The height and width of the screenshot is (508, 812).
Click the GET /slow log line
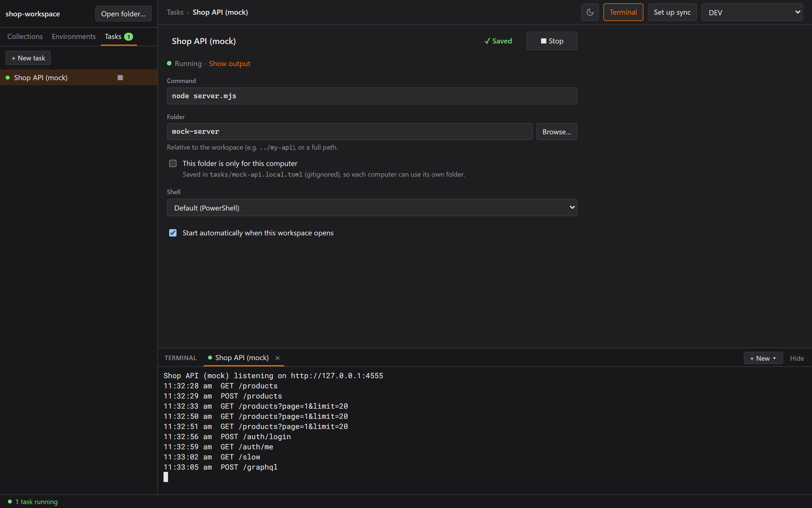212,457
